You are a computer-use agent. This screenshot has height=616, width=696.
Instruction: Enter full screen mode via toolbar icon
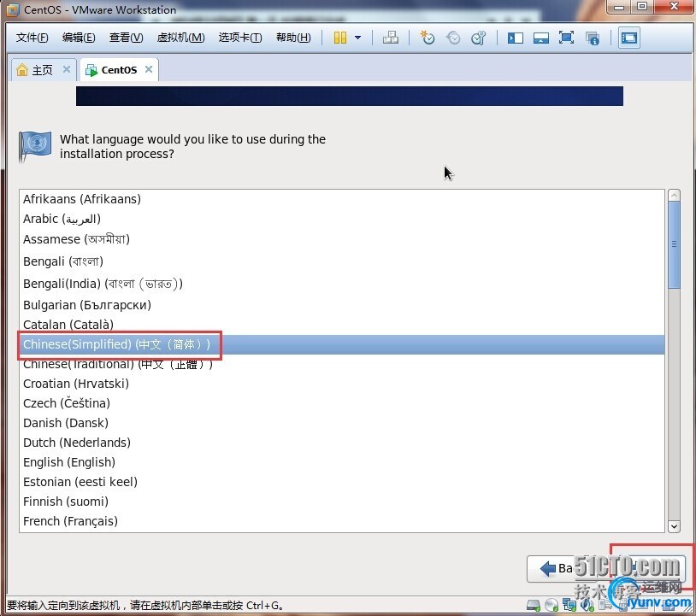[x=566, y=38]
